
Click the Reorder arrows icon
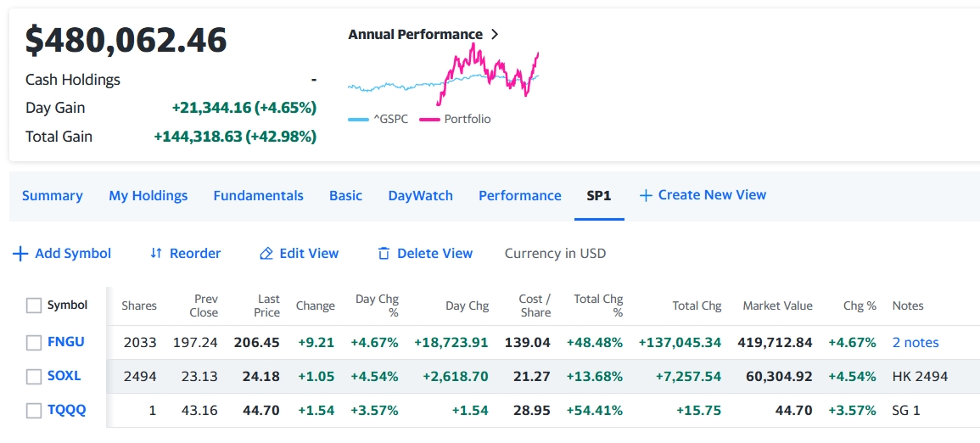pos(156,254)
